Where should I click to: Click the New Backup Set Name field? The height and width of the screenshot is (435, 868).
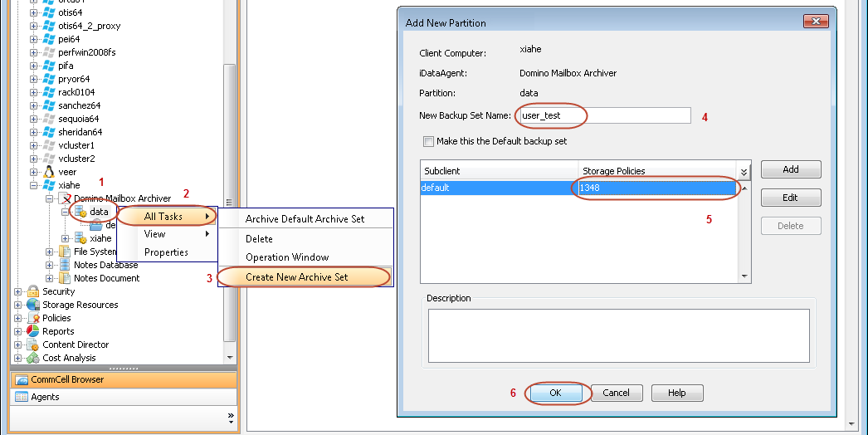pyautogui.click(x=603, y=115)
